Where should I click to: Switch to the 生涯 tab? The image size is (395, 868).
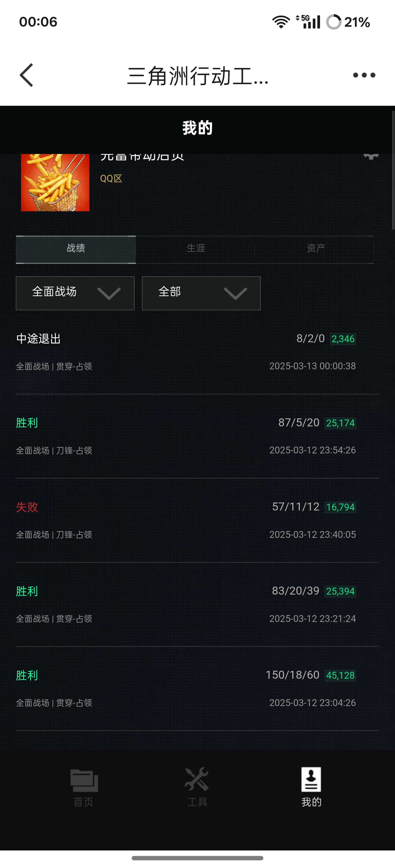tap(196, 248)
